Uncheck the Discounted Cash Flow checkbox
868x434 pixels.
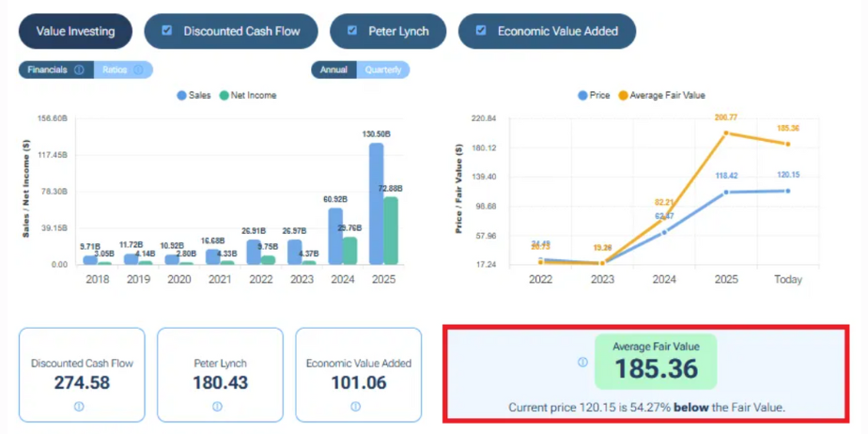(167, 31)
